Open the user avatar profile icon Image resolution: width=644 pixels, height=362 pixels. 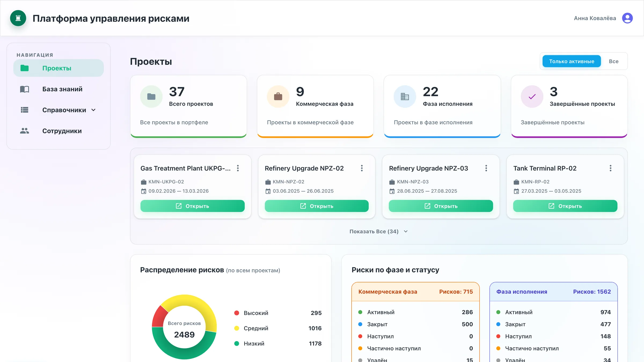click(627, 18)
